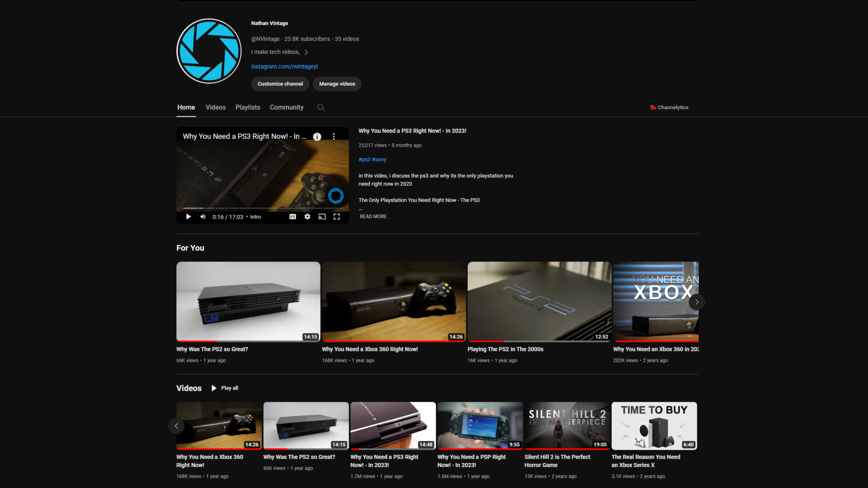This screenshot has width=868, height=488.
Task: Search the channel with the magnifier icon
Action: click(x=321, y=107)
